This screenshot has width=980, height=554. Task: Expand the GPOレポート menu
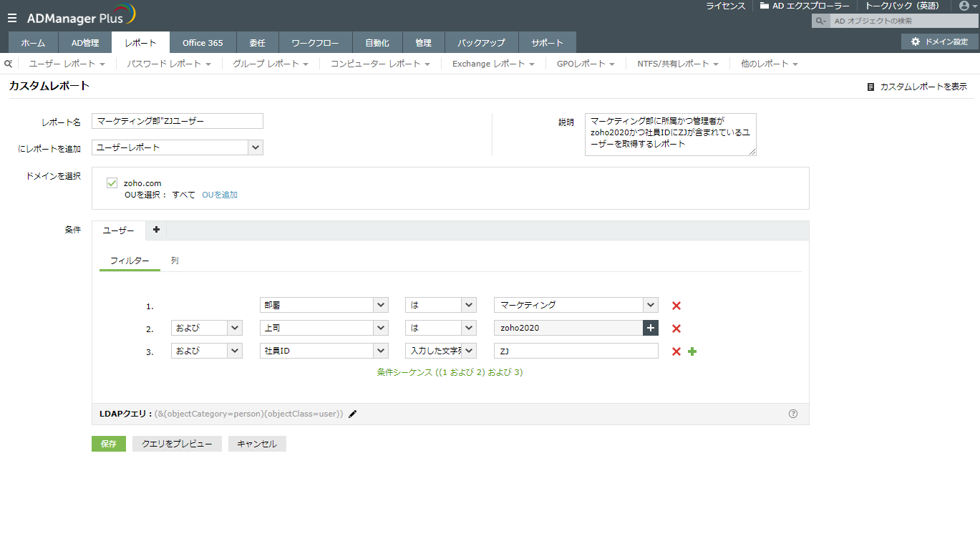586,64
